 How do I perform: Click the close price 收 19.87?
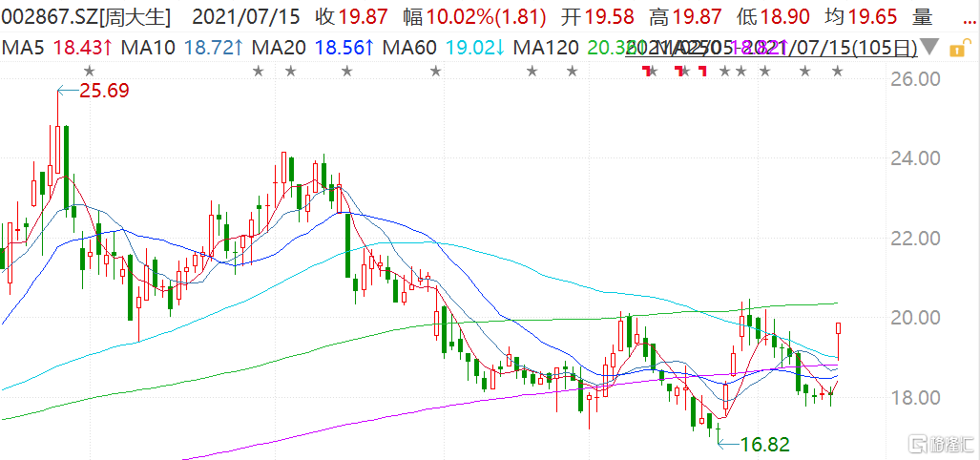[x=350, y=17]
